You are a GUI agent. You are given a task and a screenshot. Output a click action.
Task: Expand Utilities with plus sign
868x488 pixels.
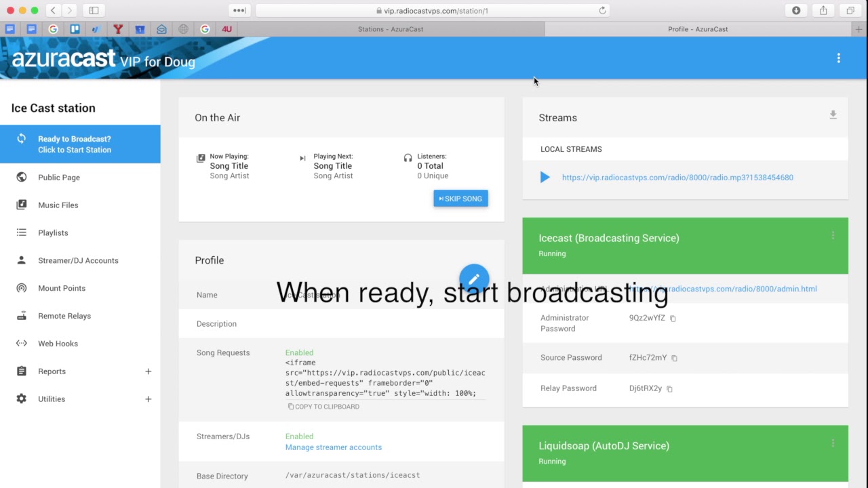pyautogui.click(x=148, y=399)
